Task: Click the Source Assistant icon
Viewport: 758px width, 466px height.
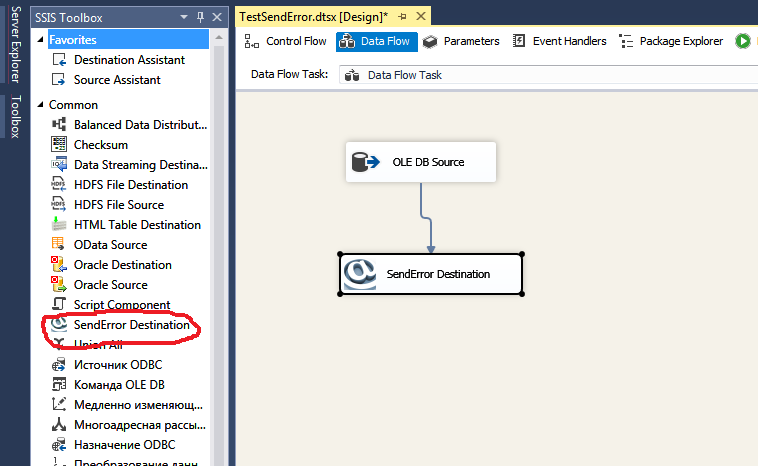Action: (58, 80)
